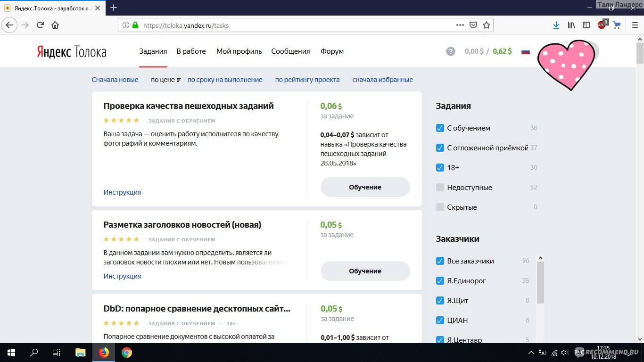Toggle the 'Я.Единорог' checkbox

tap(440, 281)
